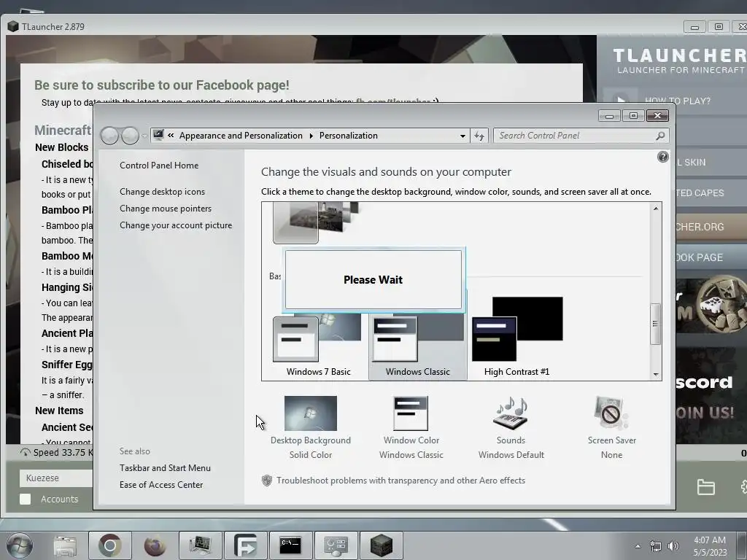This screenshot has width=747, height=560.
Task: Open the recent pages dropdown beside the nav arrows
Action: pos(144,136)
